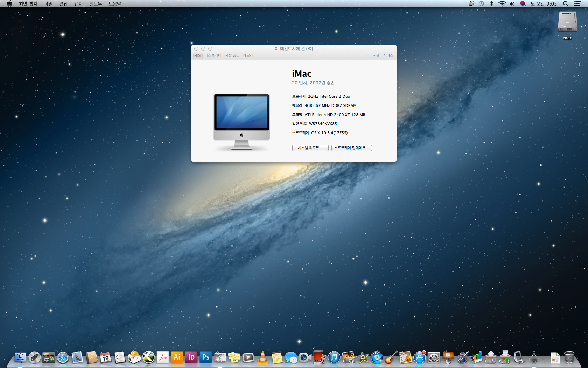This screenshot has width=588, height=368.
Task: Switch to the 디스플레이 tab
Action: (x=213, y=55)
